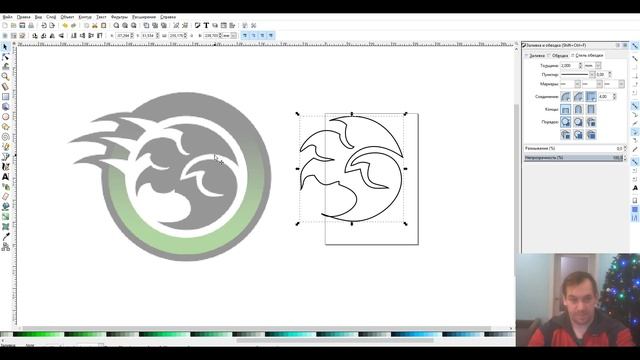
Task: Click miter limit spinner arrows
Action: (614, 97)
